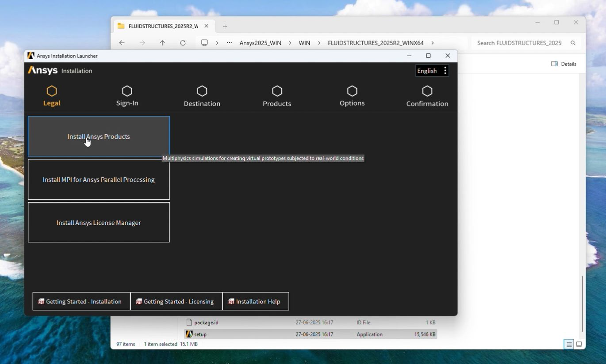The height and width of the screenshot is (364, 606).
Task: Select the Products step hexagon icon
Action: pos(277,91)
